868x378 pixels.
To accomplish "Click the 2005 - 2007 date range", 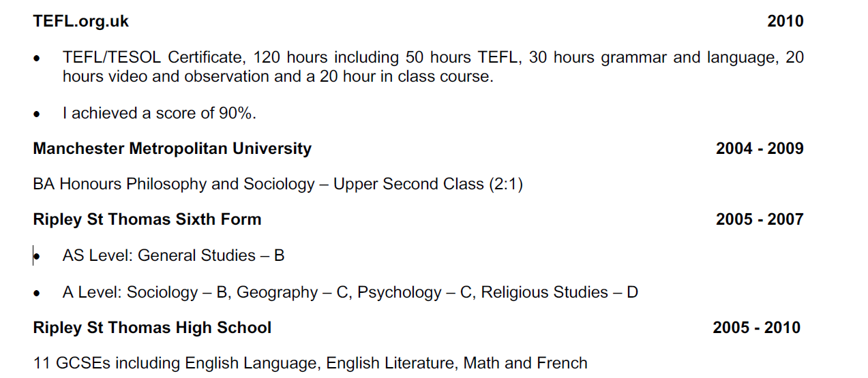I will click(759, 219).
